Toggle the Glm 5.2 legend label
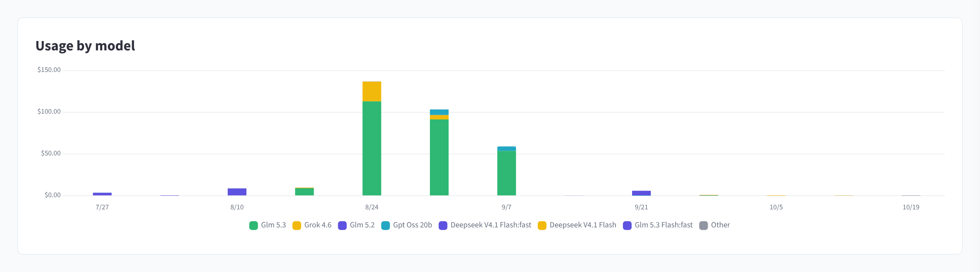This screenshot has height=272, width=980. 362,225
